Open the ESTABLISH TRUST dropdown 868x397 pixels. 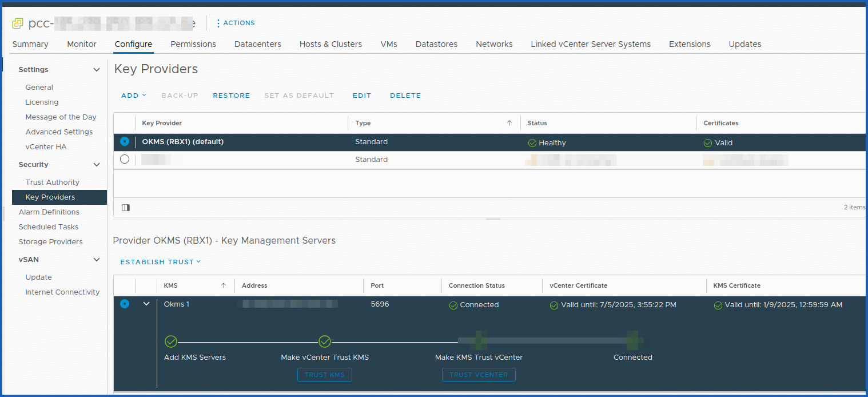tap(160, 261)
